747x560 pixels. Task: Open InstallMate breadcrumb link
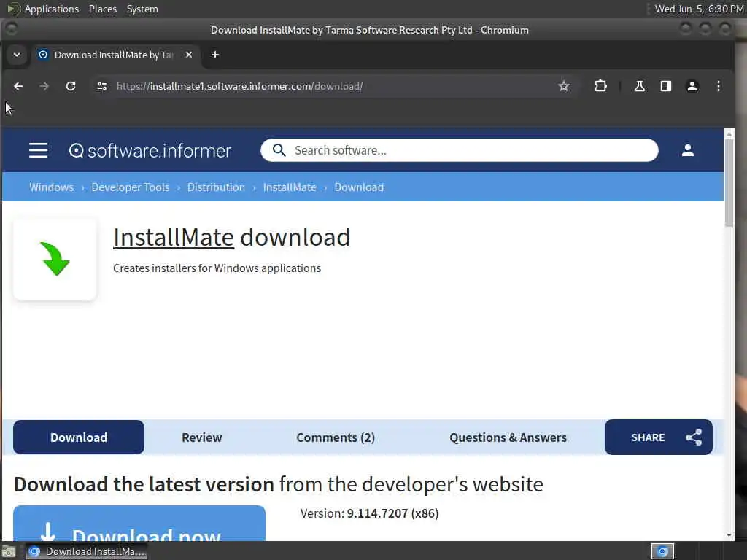click(290, 187)
